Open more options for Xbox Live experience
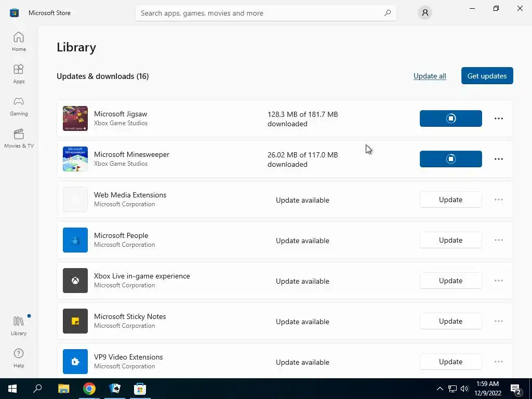 pyautogui.click(x=498, y=281)
